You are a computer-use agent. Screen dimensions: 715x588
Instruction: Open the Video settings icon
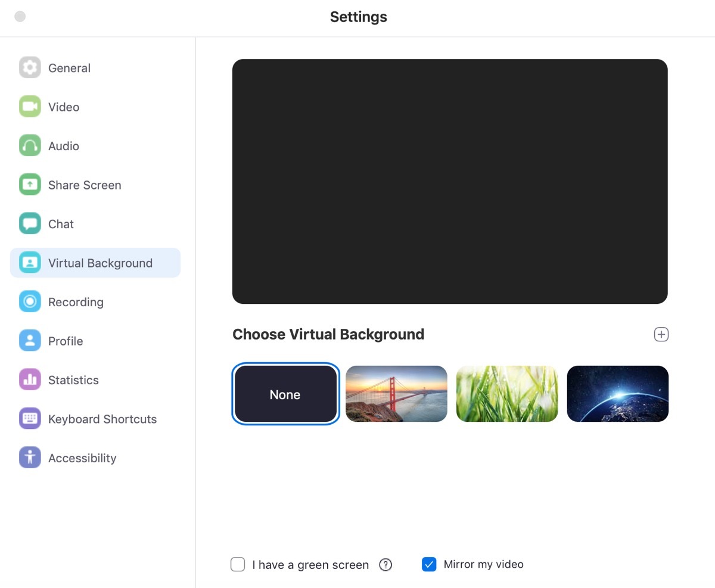(x=29, y=107)
